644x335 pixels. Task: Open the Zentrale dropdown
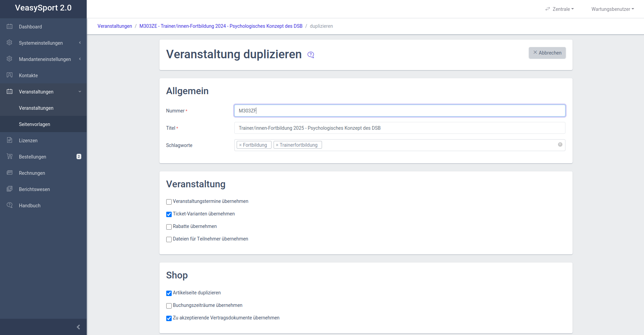559,9
